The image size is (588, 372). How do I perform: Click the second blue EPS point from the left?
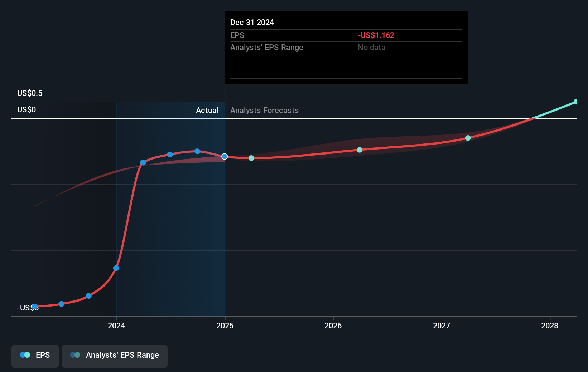(61, 304)
